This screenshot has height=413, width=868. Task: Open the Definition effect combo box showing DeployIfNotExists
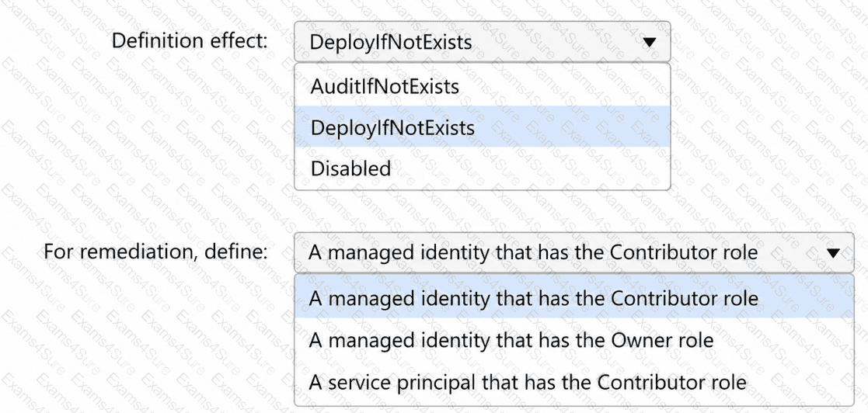pyautogui.click(x=482, y=41)
